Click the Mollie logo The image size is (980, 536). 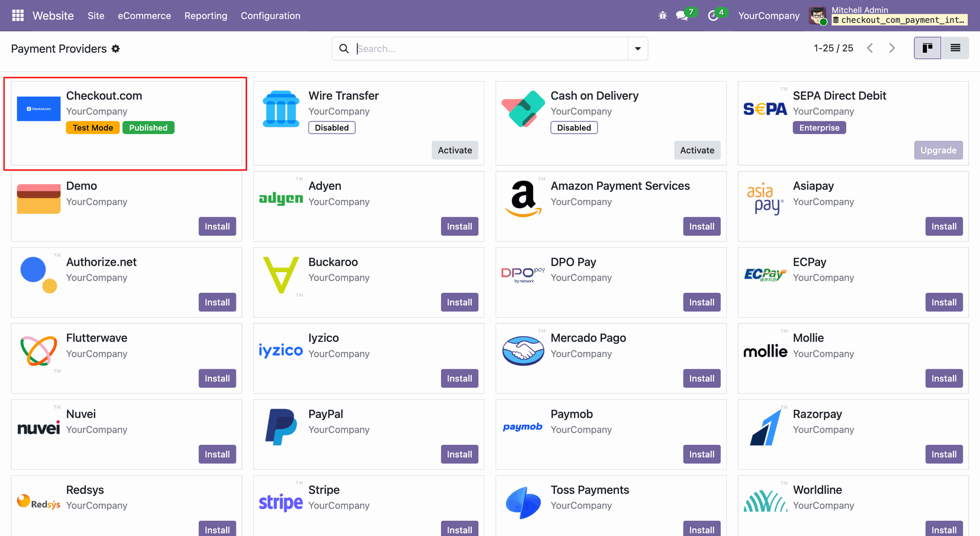click(765, 351)
